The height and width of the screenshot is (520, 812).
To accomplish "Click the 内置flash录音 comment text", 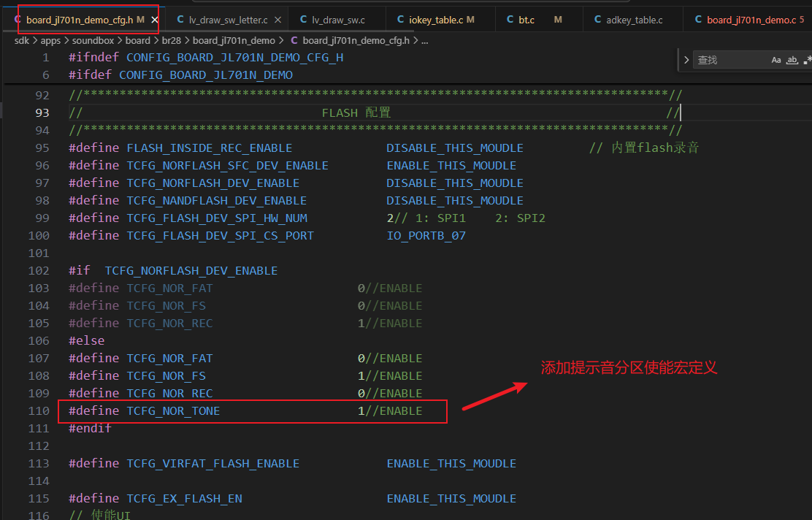I will point(655,148).
